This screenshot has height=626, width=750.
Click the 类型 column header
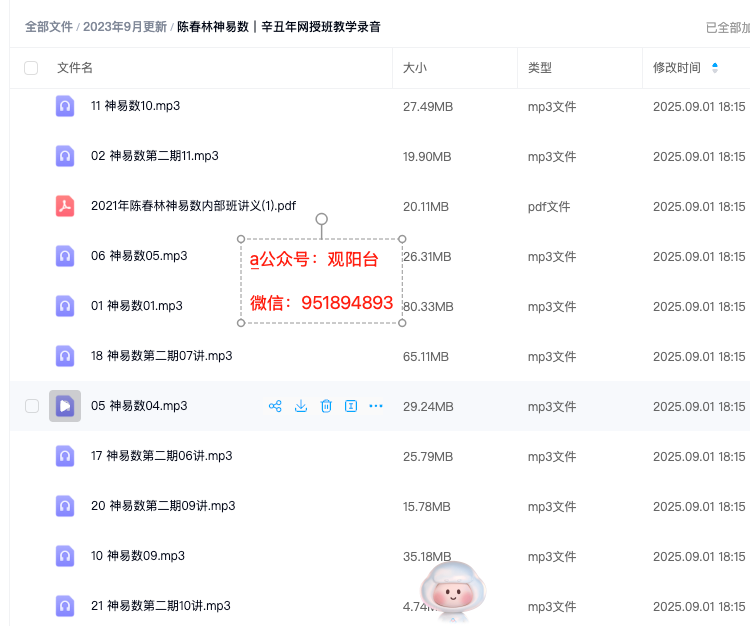click(540, 68)
